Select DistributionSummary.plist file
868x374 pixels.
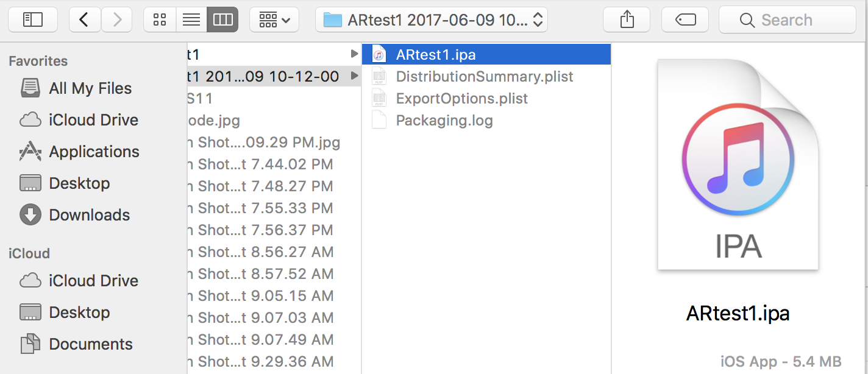(484, 77)
